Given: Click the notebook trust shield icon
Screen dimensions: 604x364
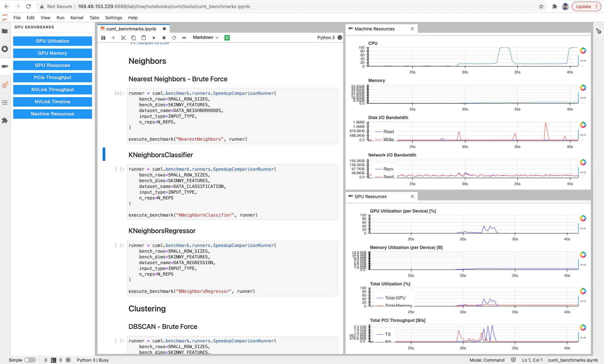Looking at the screenshot, I should point(513,360).
